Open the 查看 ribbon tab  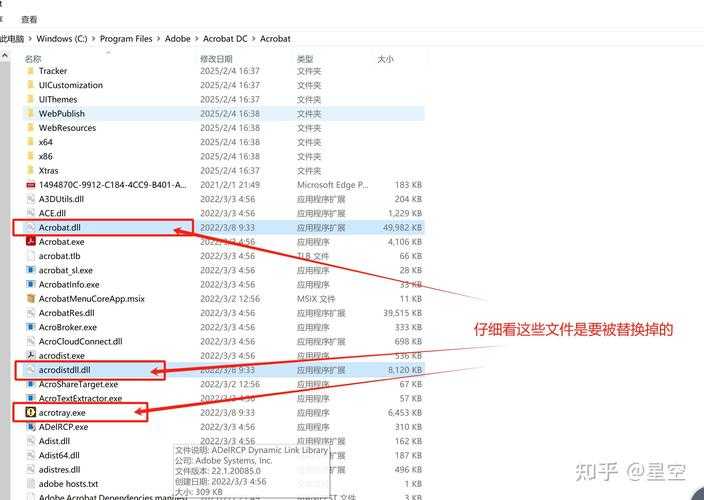coord(29,19)
